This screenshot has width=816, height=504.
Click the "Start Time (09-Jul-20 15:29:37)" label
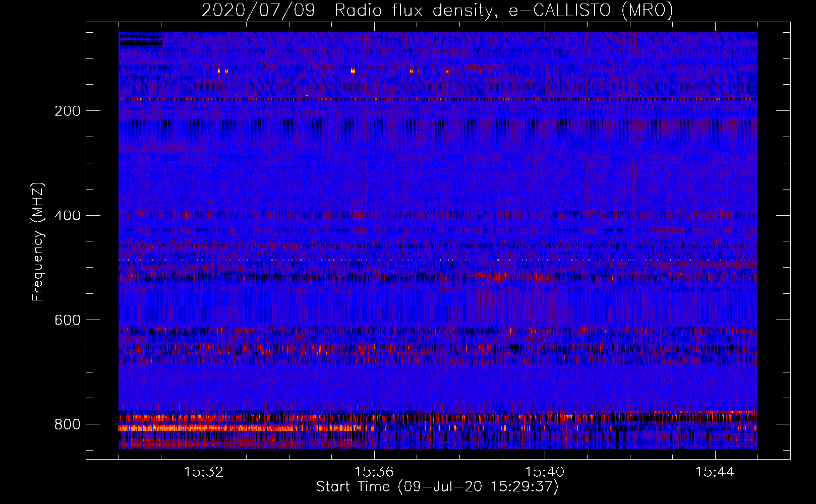point(437,487)
